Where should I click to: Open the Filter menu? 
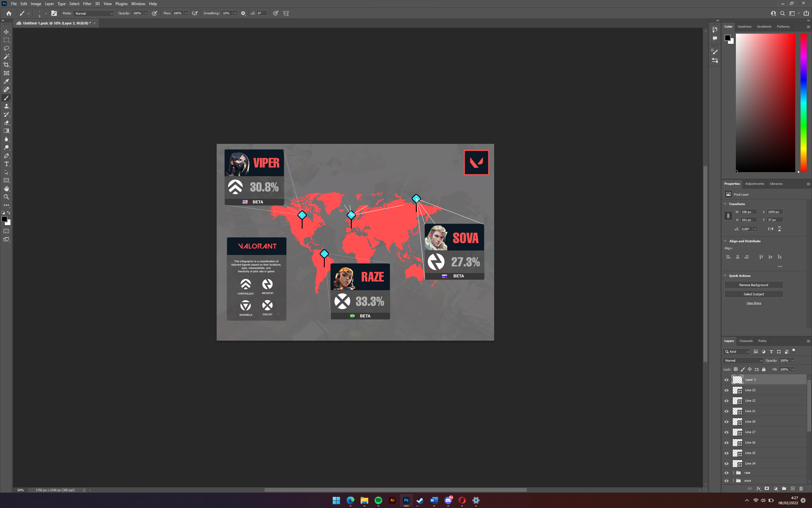coord(87,4)
